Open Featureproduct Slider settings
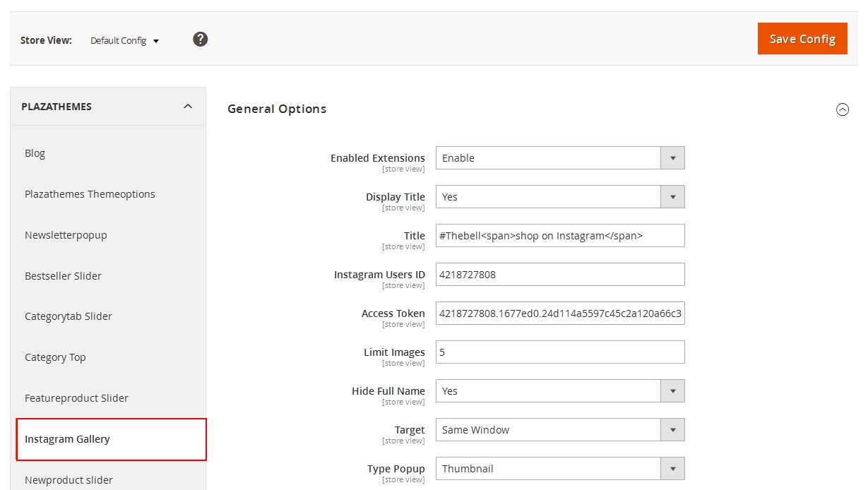The image size is (868, 490). (76, 398)
